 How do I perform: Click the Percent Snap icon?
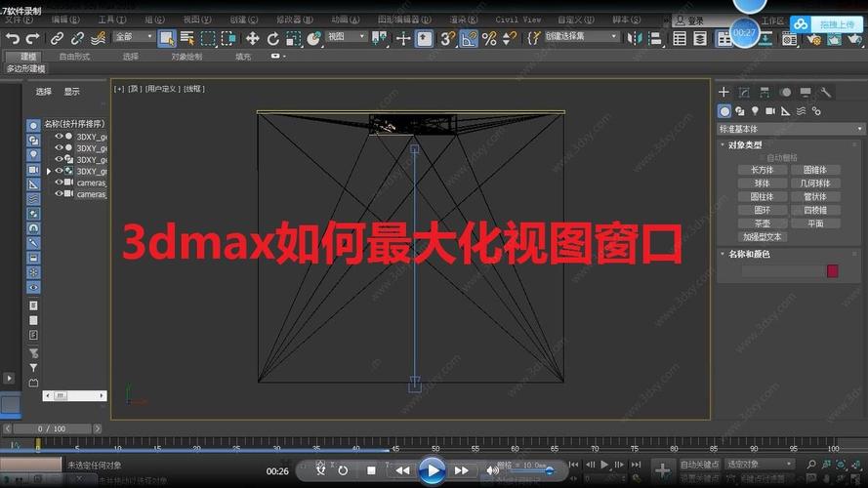[489, 38]
